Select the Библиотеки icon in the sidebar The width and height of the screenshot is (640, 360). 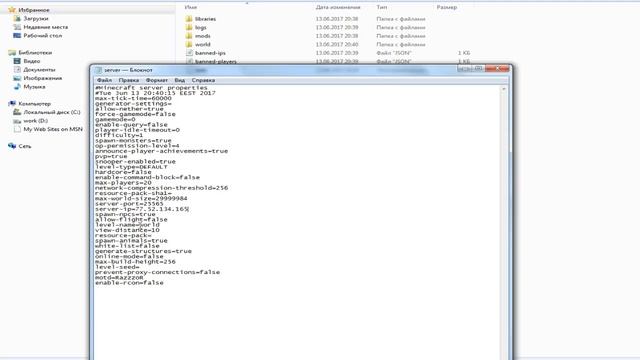tap(12, 52)
